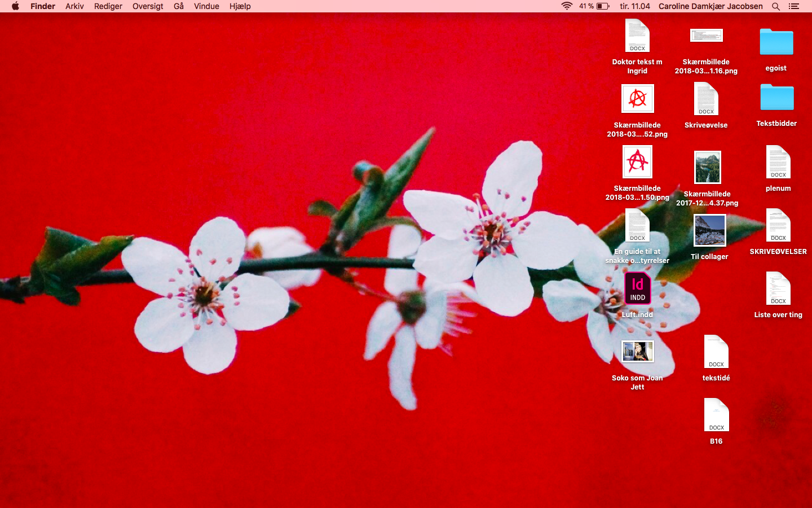The width and height of the screenshot is (812, 508).
Task: Click the Wi-Fi status icon
Action: [566, 6]
